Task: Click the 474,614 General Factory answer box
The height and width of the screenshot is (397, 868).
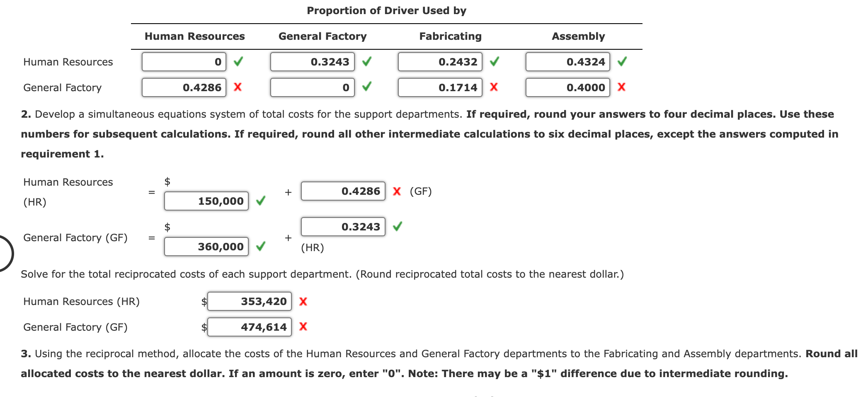Action: coord(249,327)
